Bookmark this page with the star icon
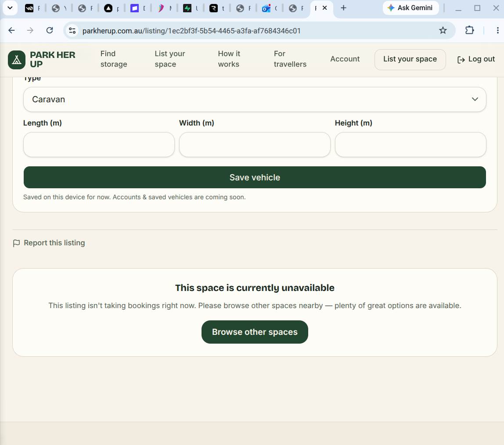 (x=443, y=31)
